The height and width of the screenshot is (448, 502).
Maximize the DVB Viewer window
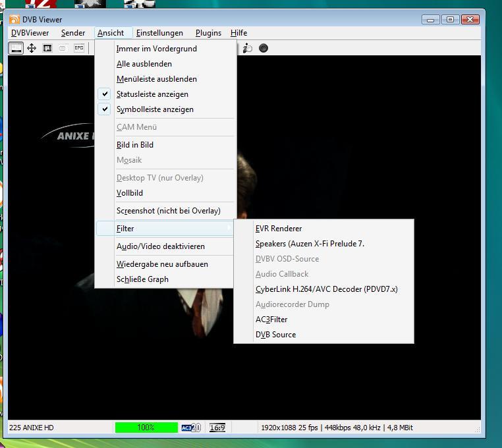[x=450, y=20]
